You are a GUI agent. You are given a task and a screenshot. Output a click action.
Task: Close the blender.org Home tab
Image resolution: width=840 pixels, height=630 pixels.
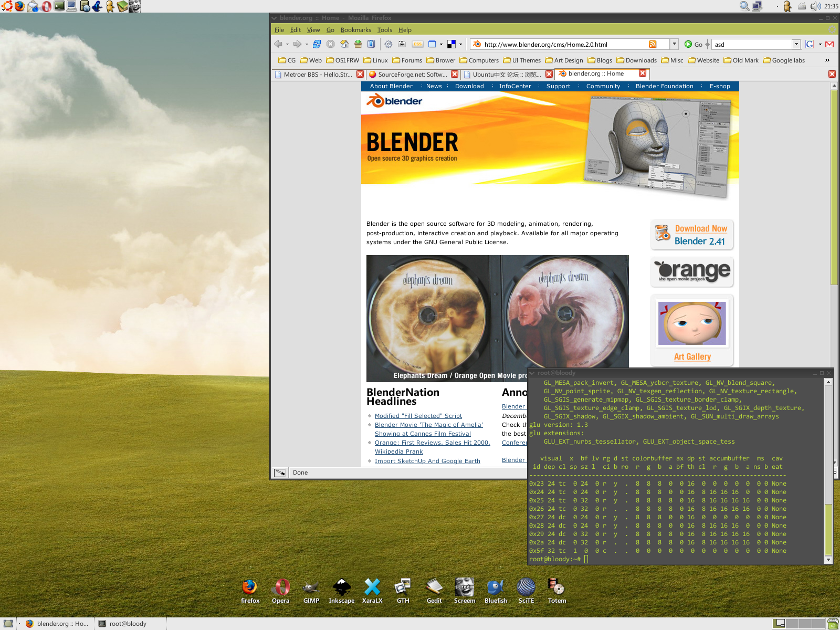(643, 73)
